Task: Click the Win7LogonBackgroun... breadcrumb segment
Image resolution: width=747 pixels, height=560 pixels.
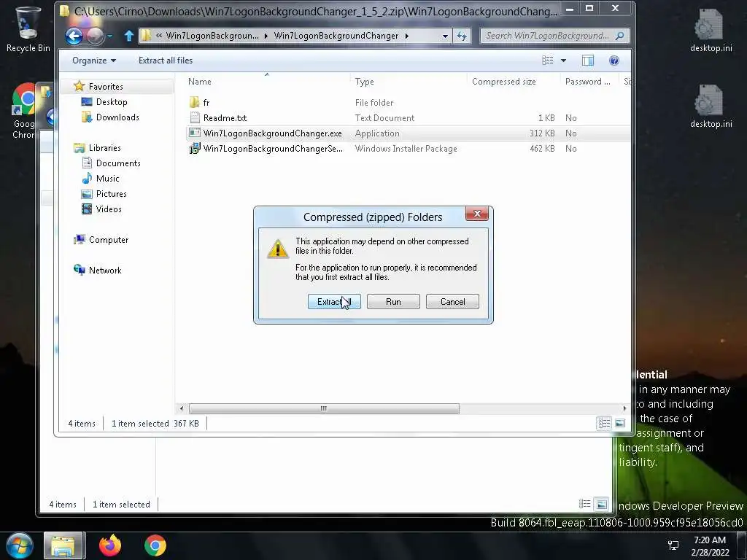Action: [x=212, y=36]
